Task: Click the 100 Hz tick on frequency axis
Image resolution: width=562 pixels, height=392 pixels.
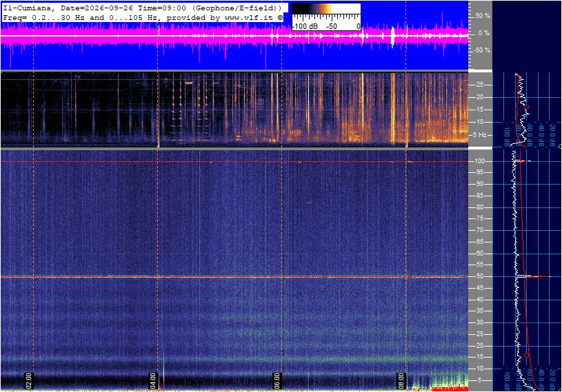Action: coord(479,161)
